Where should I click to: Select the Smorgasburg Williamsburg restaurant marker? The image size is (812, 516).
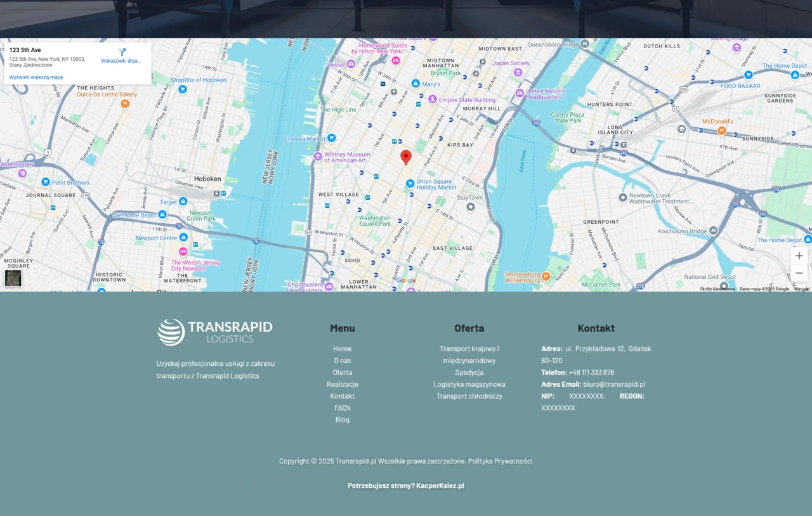coord(546,276)
